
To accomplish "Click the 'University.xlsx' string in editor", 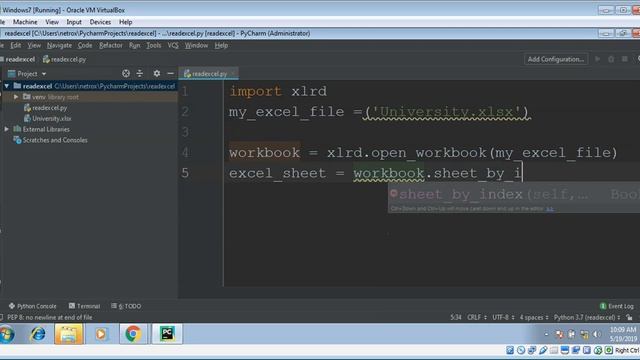I will tap(447, 112).
